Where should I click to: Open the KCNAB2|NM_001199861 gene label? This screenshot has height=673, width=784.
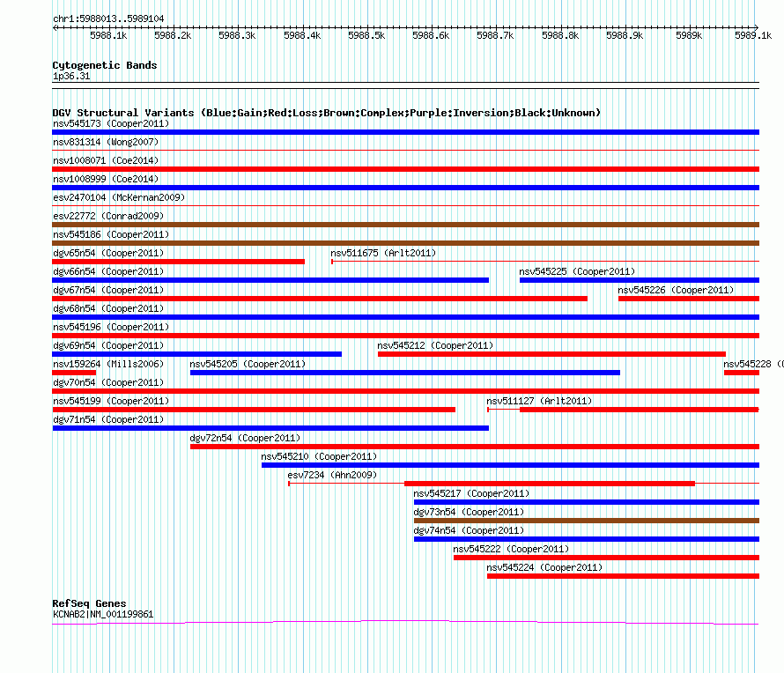pyautogui.click(x=103, y=614)
